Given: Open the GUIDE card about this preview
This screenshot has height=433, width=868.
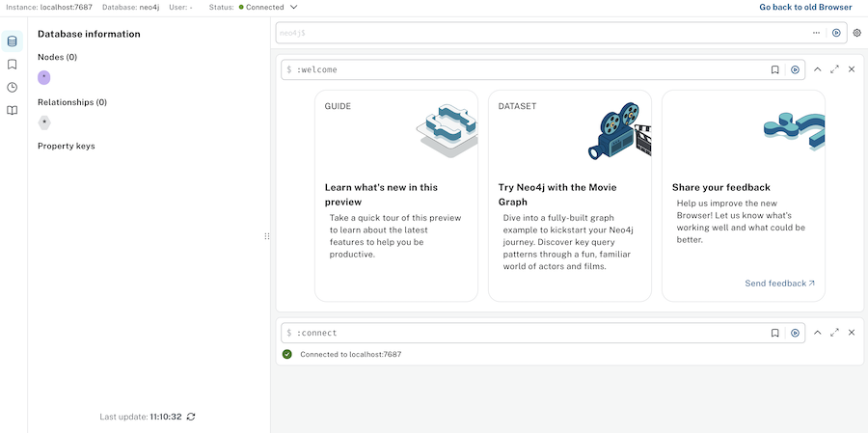Looking at the screenshot, I should coord(396,196).
